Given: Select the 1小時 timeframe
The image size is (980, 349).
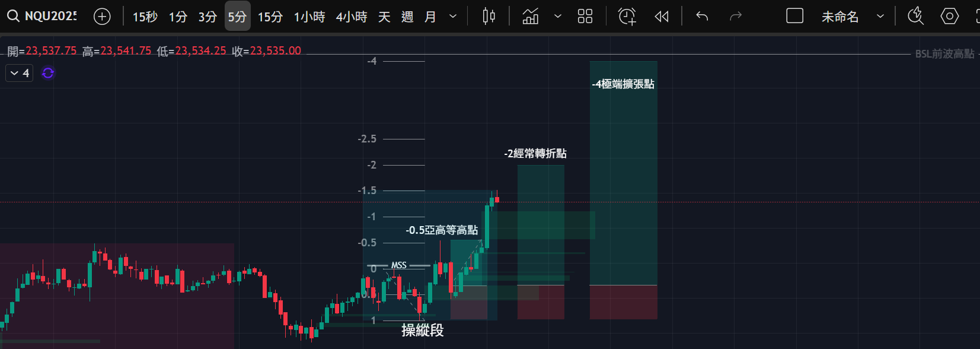Looking at the screenshot, I should (309, 17).
